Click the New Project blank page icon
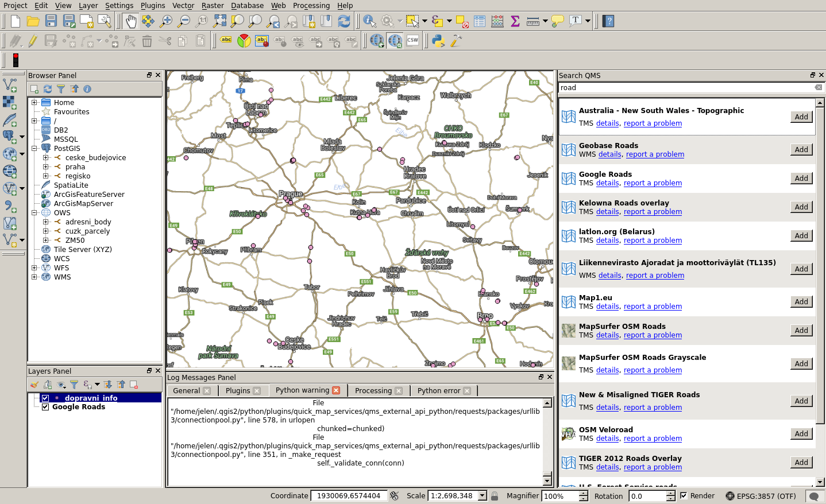 16,21
